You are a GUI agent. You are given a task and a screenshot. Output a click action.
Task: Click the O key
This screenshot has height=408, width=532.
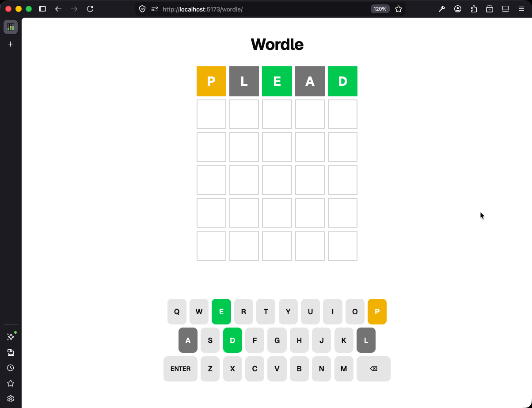tap(355, 312)
